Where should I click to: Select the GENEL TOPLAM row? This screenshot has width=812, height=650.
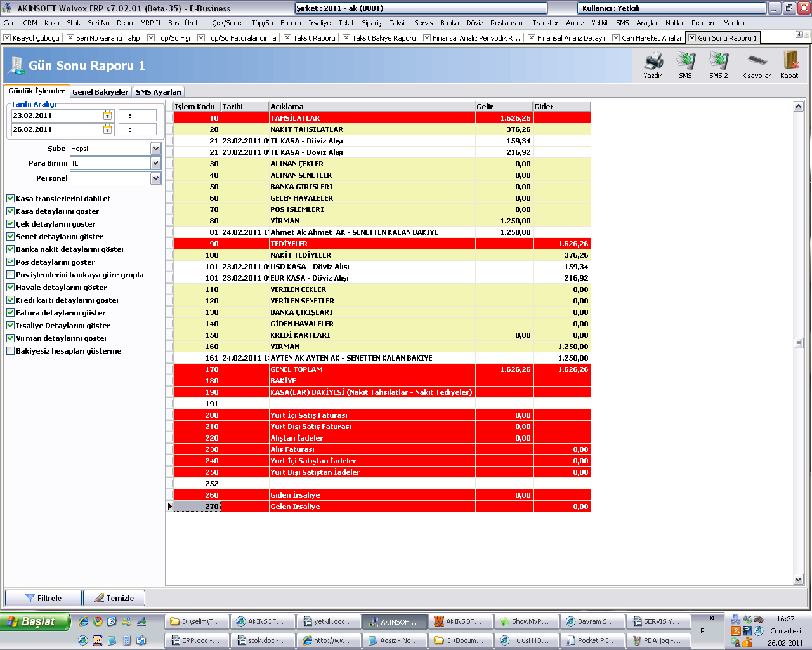tap(382, 369)
